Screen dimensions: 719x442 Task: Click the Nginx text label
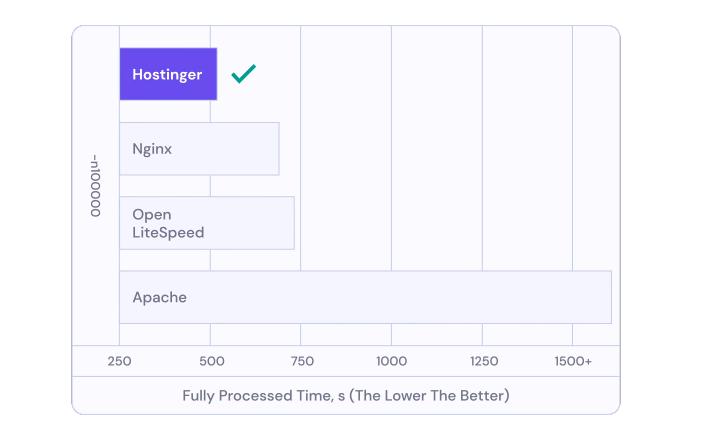click(x=152, y=149)
